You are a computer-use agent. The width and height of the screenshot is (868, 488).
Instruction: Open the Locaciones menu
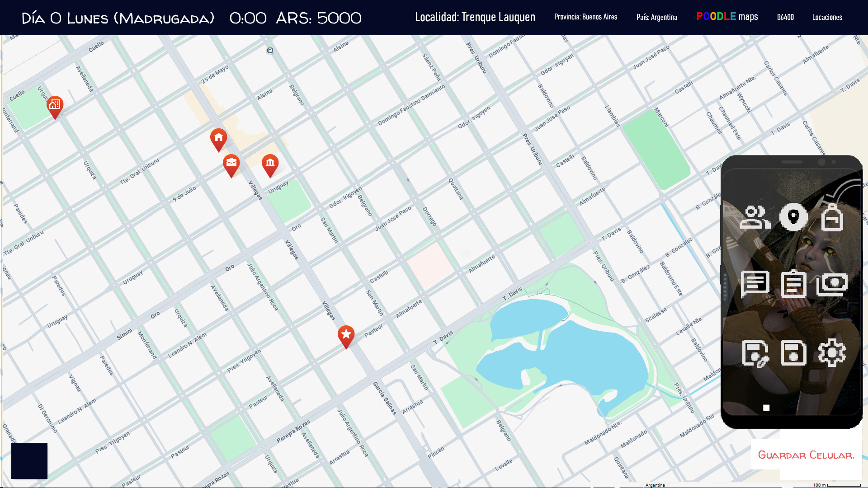(x=827, y=17)
